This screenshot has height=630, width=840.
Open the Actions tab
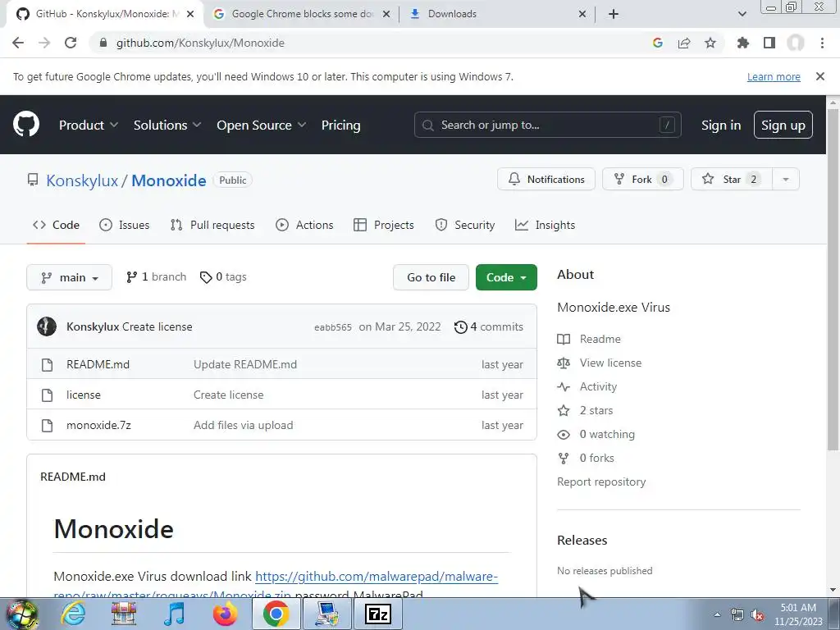click(304, 225)
